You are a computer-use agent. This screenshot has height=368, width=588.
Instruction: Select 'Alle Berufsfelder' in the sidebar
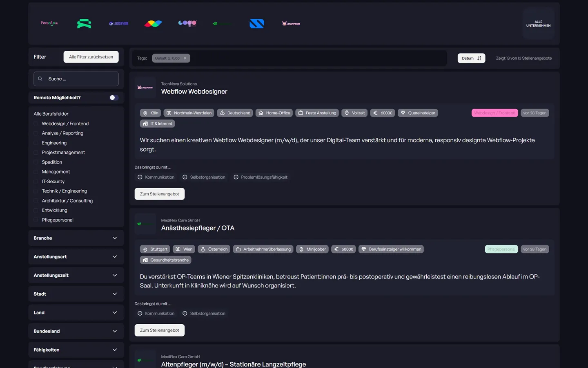click(x=51, y=113)
